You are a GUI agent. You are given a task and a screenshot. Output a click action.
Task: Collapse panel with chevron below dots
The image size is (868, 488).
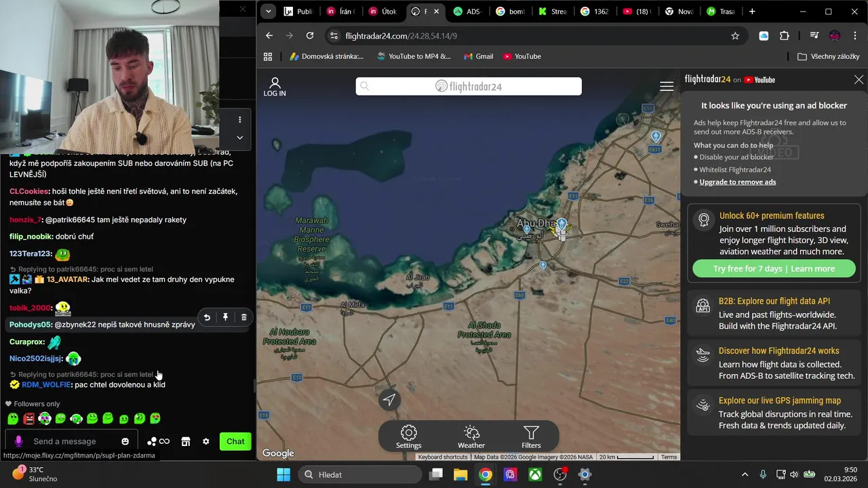(239, 138)
